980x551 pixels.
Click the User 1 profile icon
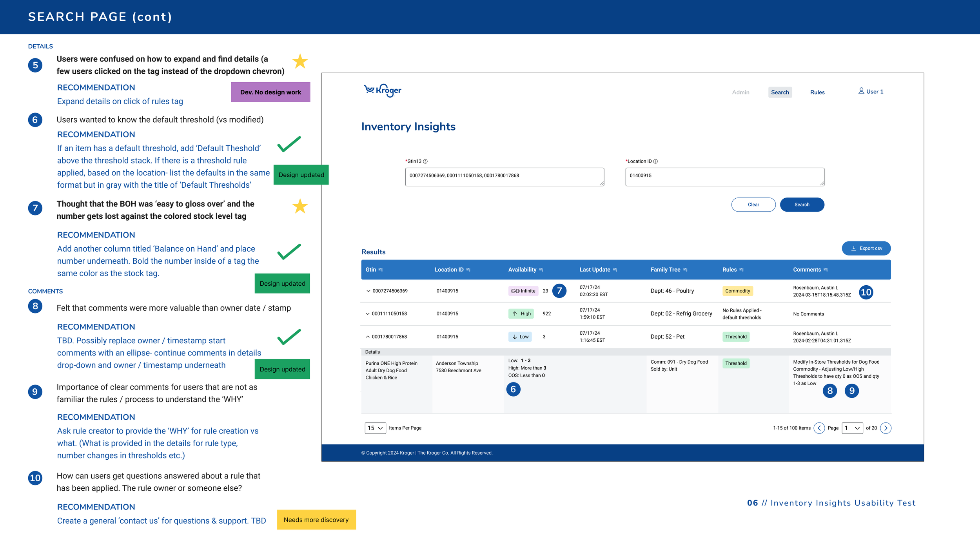(861, 91)
